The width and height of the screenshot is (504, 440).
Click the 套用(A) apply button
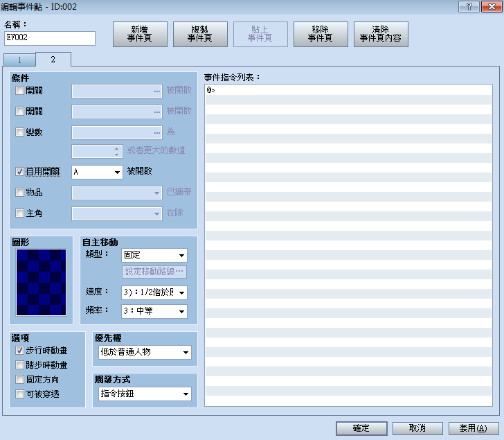click(x=474, y=428)
